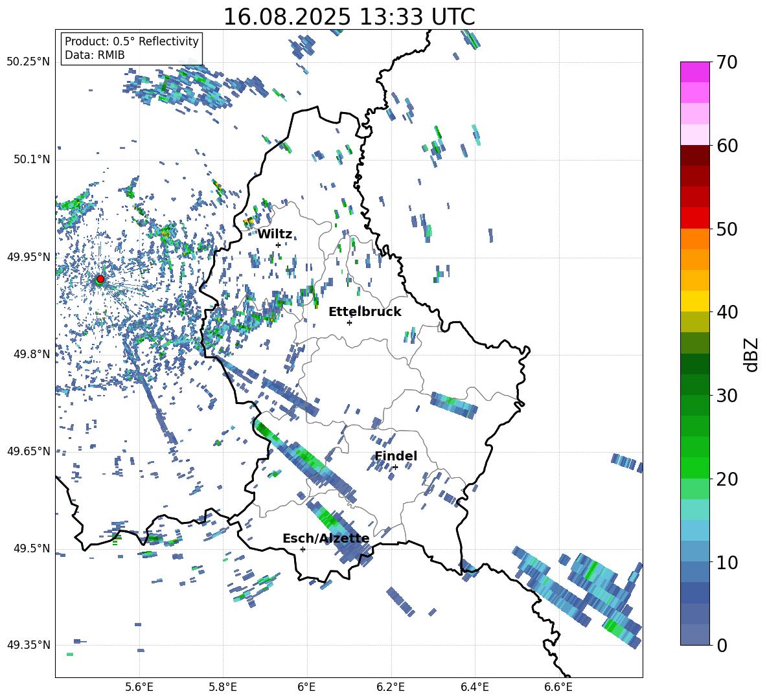Click the 6.2°E longitude label
Image resolution: width=767 pixels, height=700 pixels.
(391, 687)
